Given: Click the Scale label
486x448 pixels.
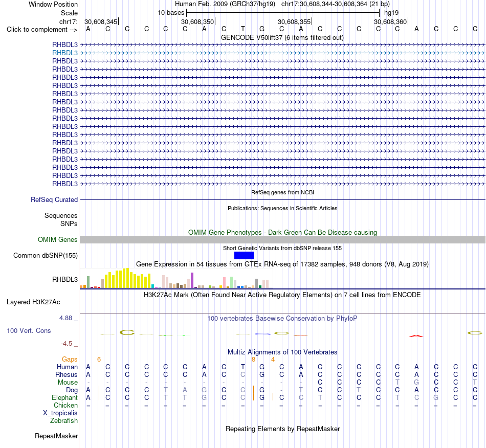Looking at the screenshot, I should pos(69,13).
